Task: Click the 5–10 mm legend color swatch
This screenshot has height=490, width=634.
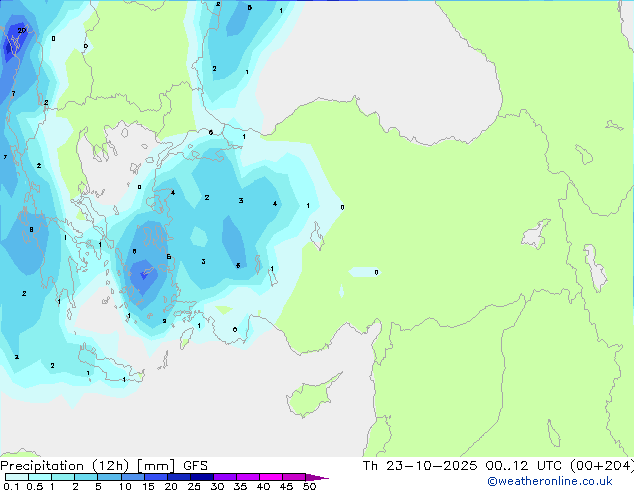Action: 109,477
